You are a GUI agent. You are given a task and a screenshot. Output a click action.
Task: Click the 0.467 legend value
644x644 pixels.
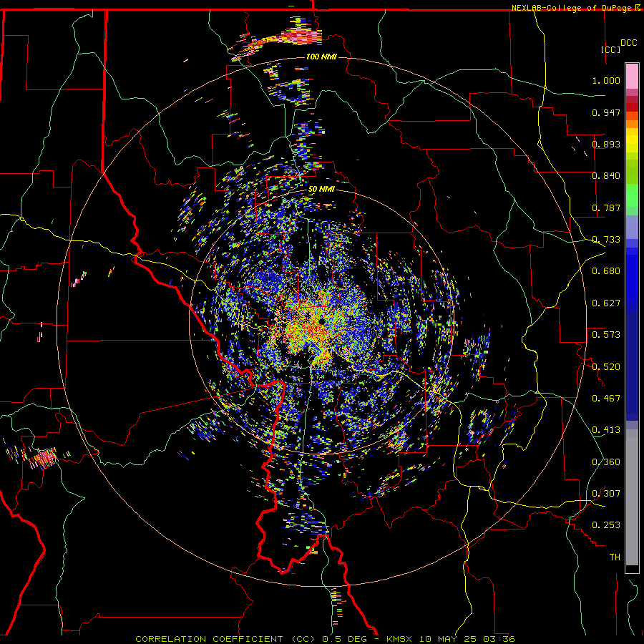tap(606, 399)
